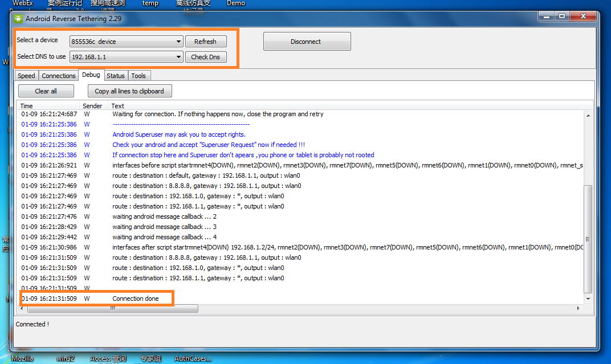This screenshot has height=364, width=611.
Task: Click the Refresh button
Action: tap(206, 41)
